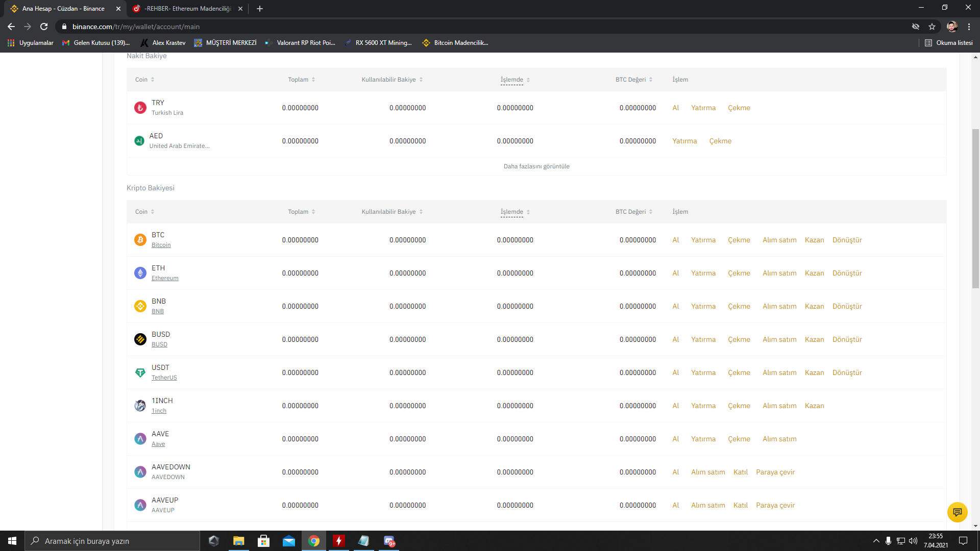Click the Bitcoin coin icon

tap(140, 240)
